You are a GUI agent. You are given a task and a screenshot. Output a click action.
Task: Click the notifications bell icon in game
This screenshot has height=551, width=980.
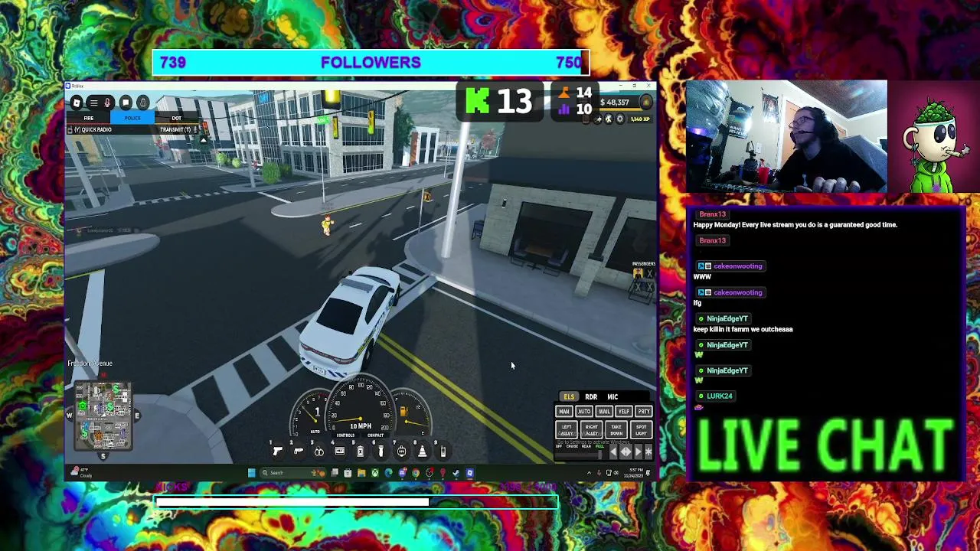(x=142, y=103)
